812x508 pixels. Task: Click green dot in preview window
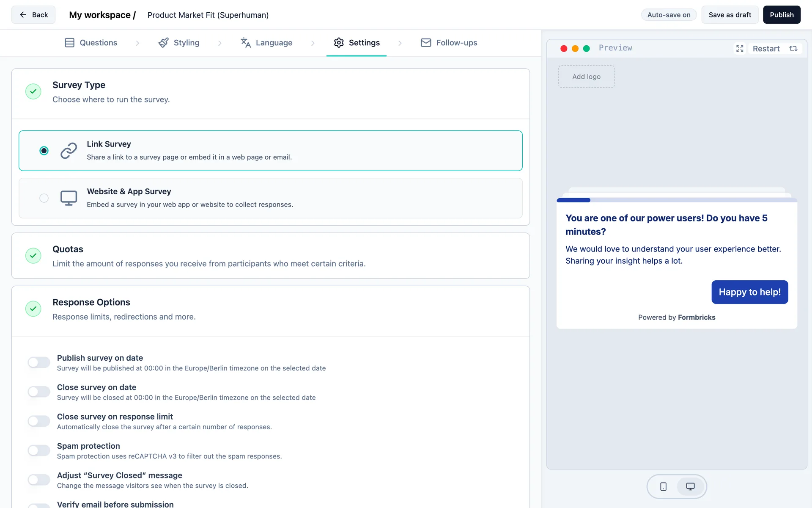pyautogui.click(x=587, y=49)
